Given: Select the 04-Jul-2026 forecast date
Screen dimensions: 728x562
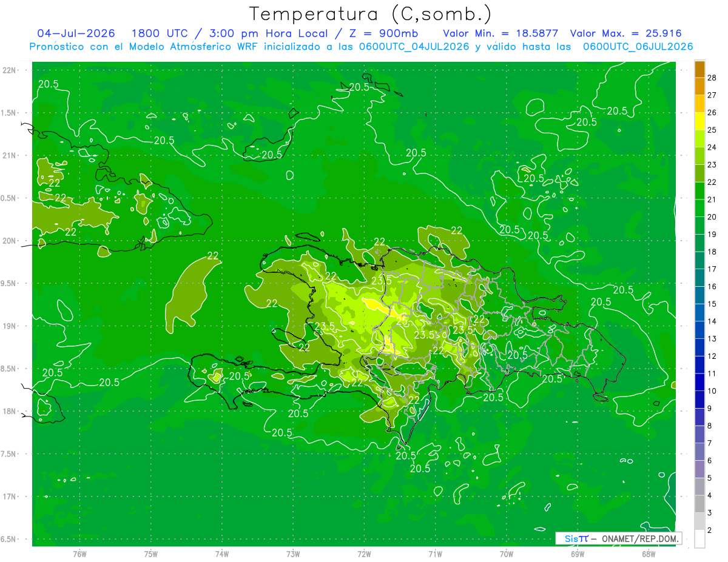Looking at the screenshot, I should click(x=76, y=33).
